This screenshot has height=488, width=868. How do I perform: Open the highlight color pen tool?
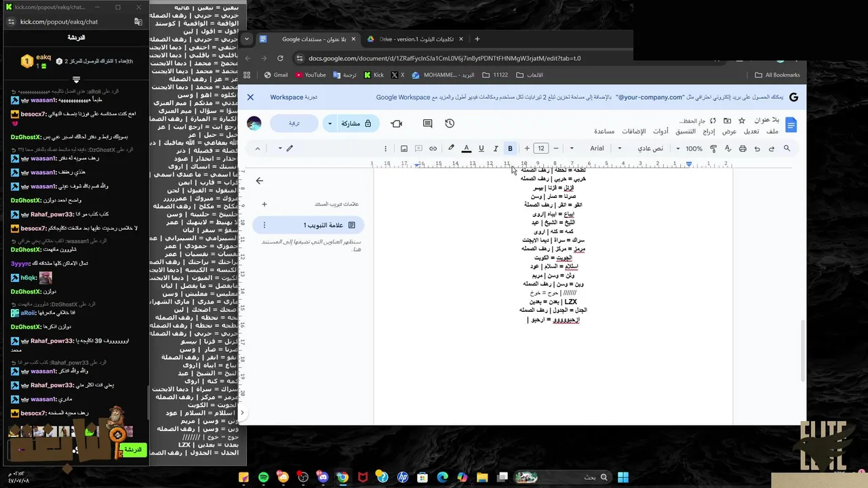(451, 148)
